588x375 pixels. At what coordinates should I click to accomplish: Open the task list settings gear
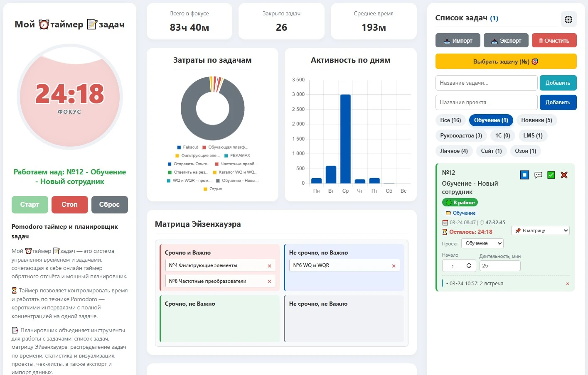click(x=568, y=19)
